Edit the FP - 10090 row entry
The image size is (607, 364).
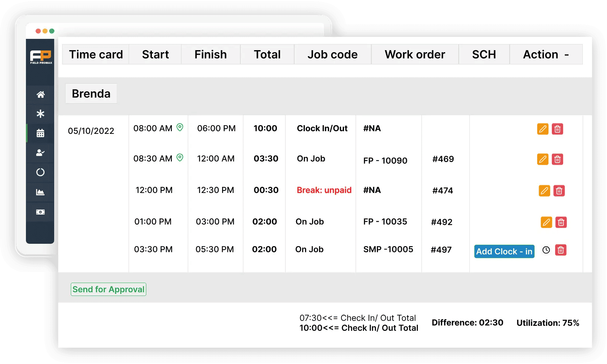pos(543,159)
